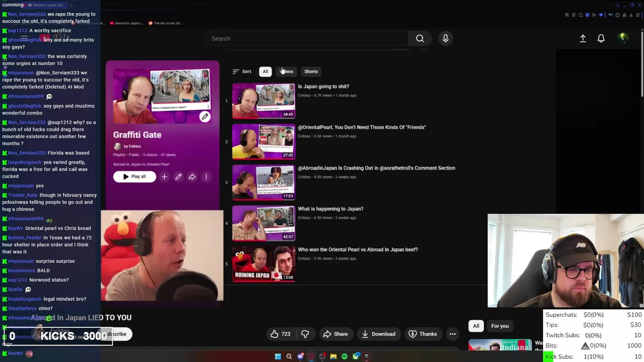Image resolution: width=644 pixels, height=362 pixels.
Task: Open thumbnail of Who won the beef video
Action: (263, 263)
